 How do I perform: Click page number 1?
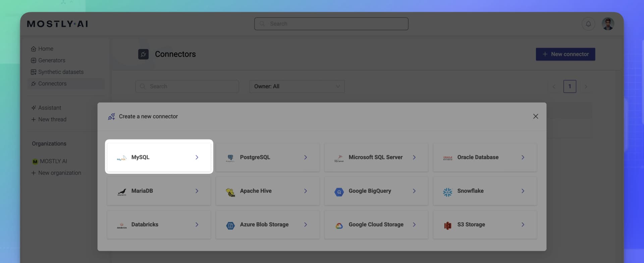pyautogui.click(x=570, y=86)
